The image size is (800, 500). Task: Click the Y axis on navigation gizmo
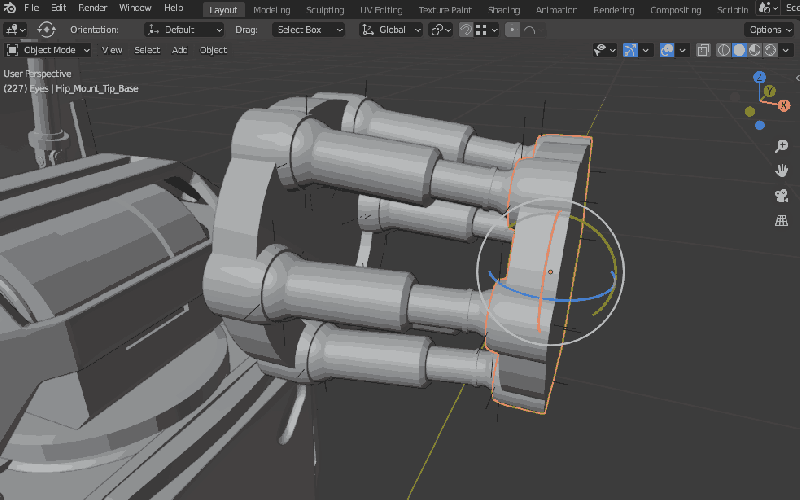[x=769, y=91]
